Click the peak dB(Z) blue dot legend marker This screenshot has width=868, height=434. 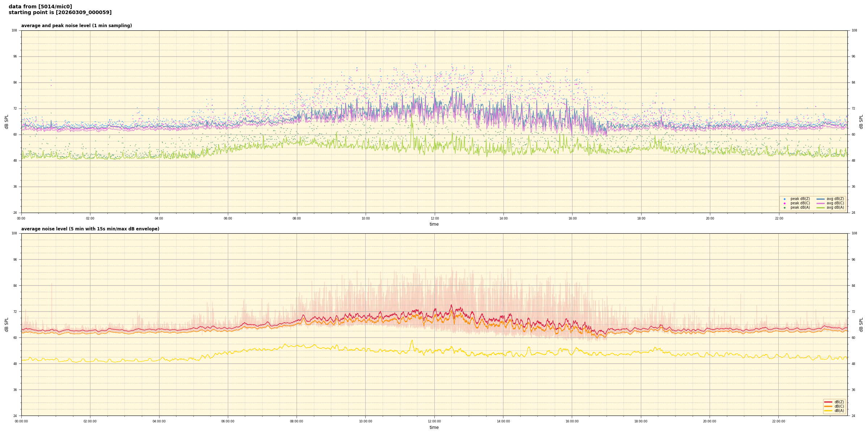click(x=784, y=199)
